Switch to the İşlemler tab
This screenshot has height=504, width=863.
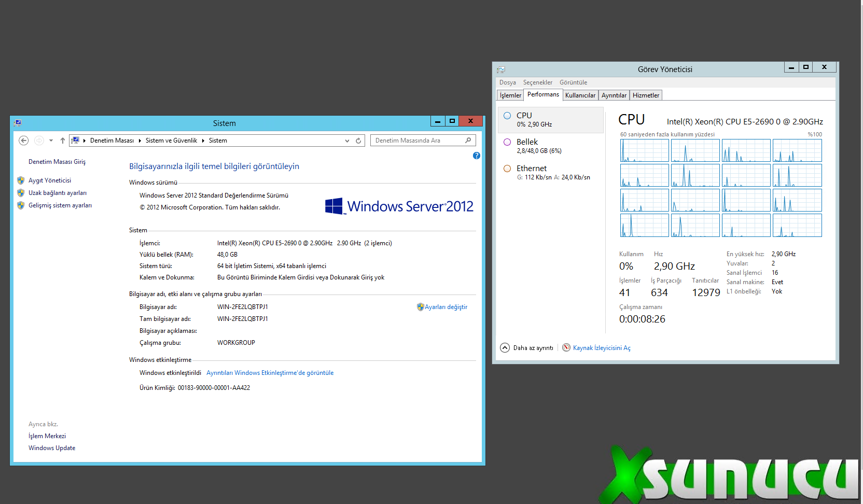510,95
